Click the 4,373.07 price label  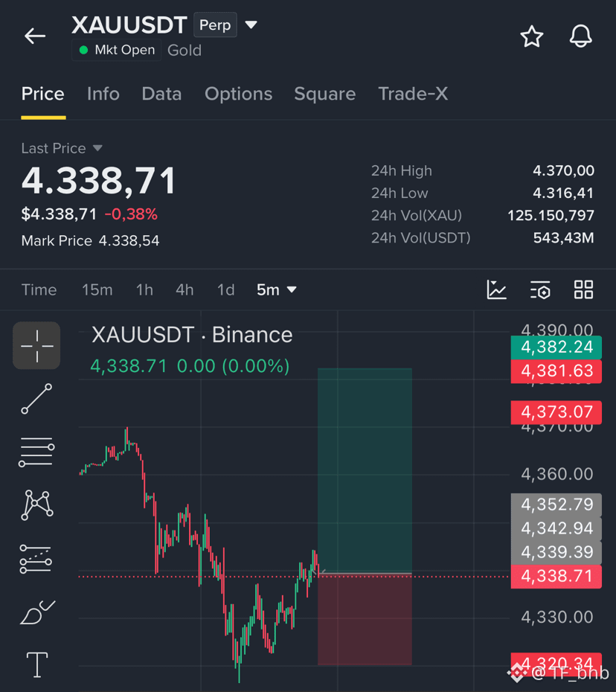click(556, 411)
